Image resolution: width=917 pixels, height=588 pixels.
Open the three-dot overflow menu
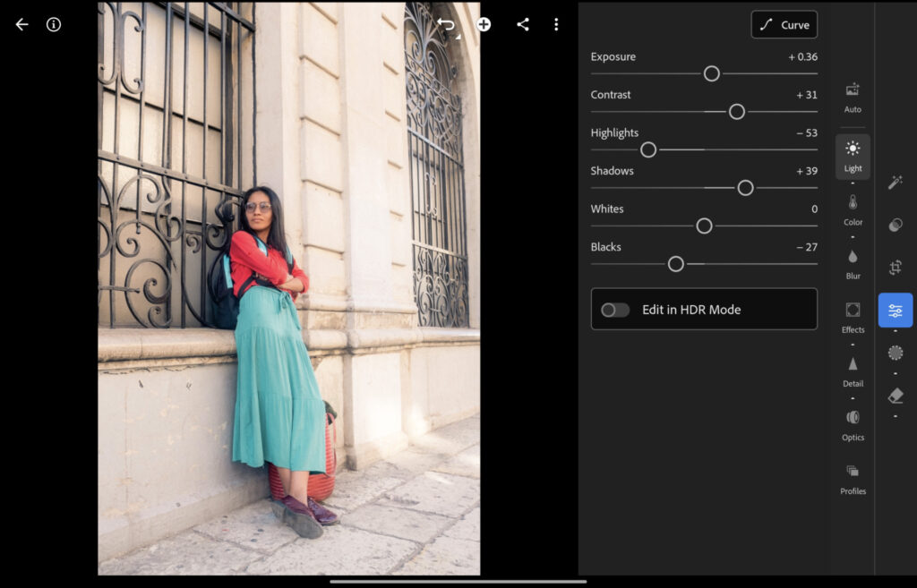tap(556, 24)
